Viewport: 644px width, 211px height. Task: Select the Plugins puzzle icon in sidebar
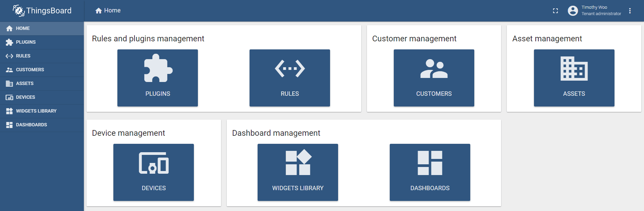point(9,42)
